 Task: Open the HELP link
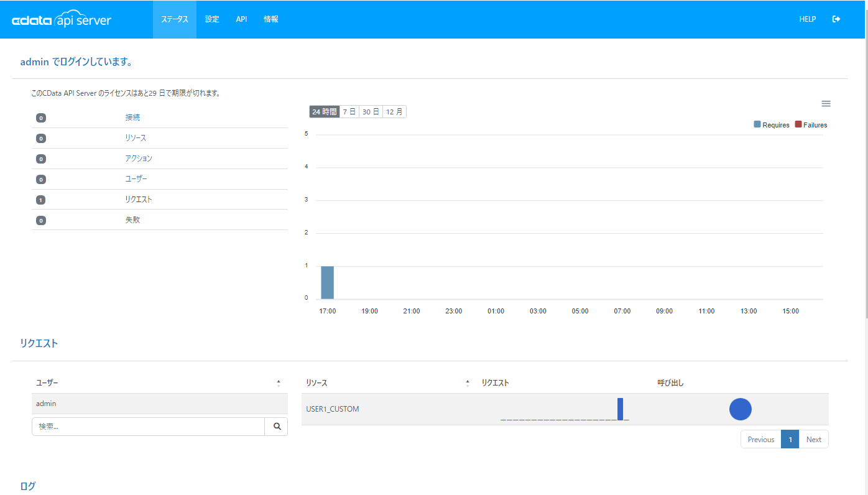[x=808, y=19]
